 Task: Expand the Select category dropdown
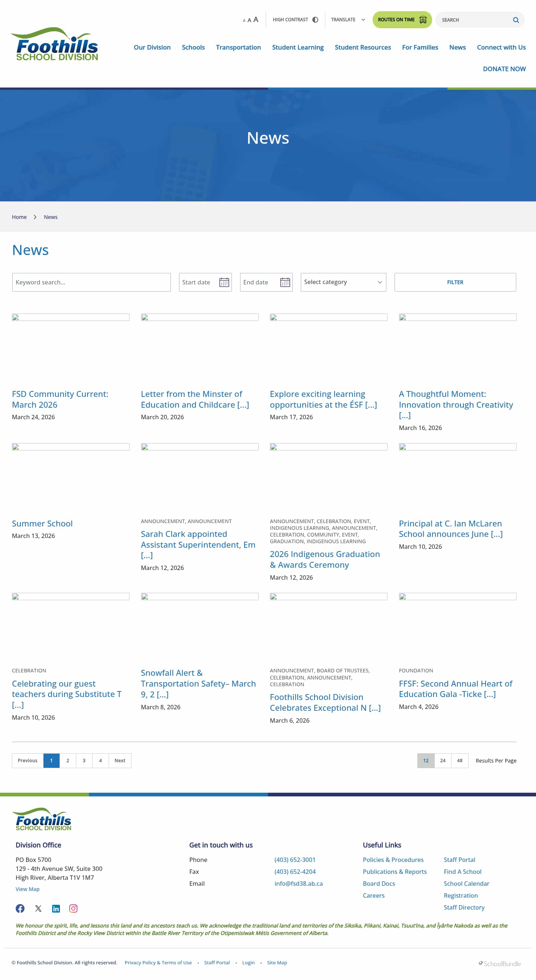(343, 282)
